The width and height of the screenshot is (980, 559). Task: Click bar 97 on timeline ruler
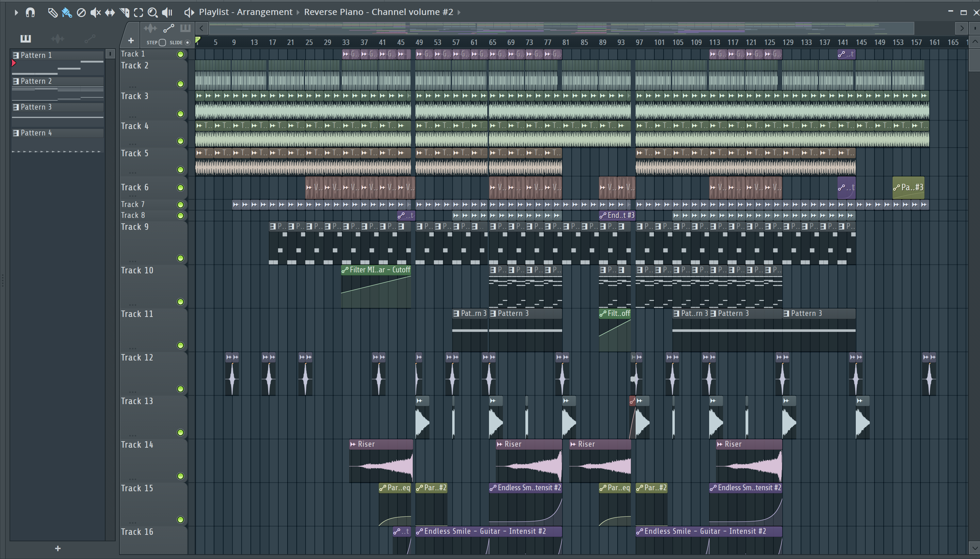(639, 42)
